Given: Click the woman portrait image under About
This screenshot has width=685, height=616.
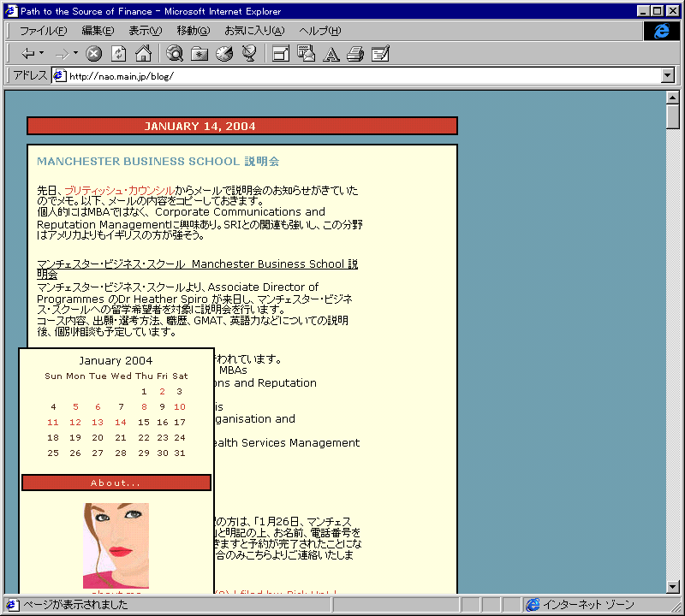Looking at the screenshot, I should click(x=116, y=546).
